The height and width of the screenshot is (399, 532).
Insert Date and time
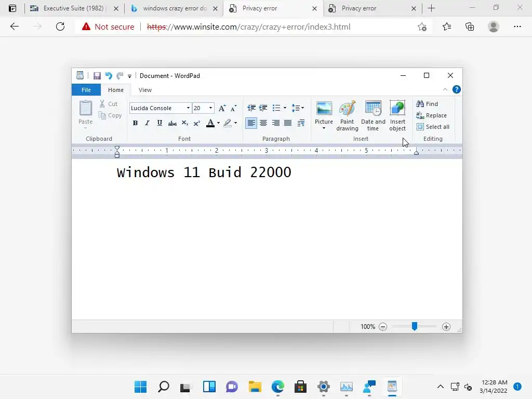(x=373, y=116)
